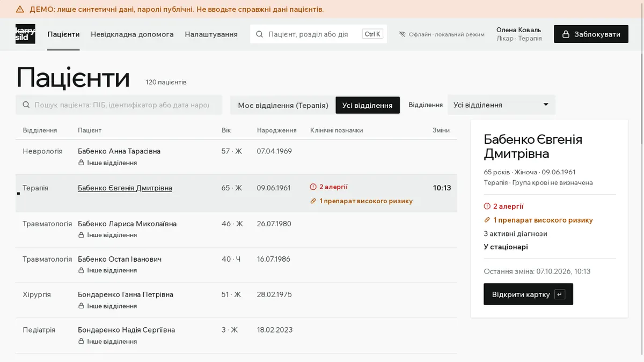Image resolution: width=644 pixels, height=362 pixels.
Task: Select patient name Бабенко Остап Іванович
Action: pyautogui.click(x=120, y=259)
